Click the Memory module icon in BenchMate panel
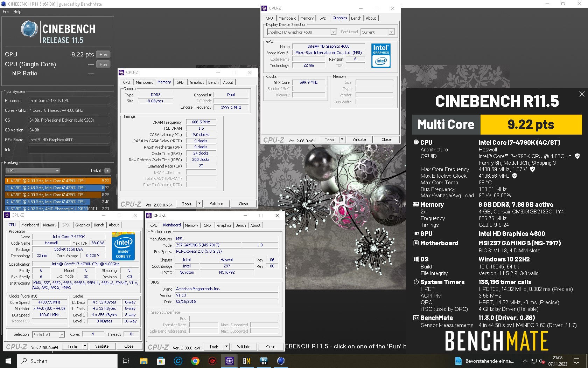The height and width of the screenshot is (368, 588). click(x=416, y=204)
